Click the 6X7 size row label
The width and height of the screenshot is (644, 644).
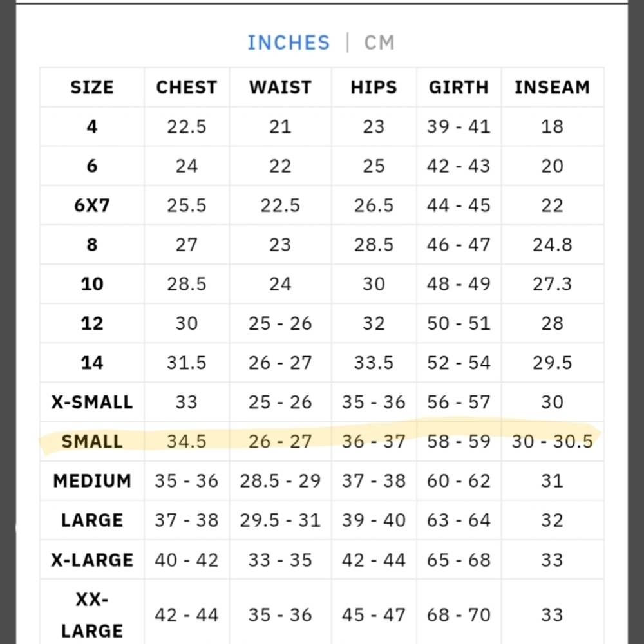(92, 205)
